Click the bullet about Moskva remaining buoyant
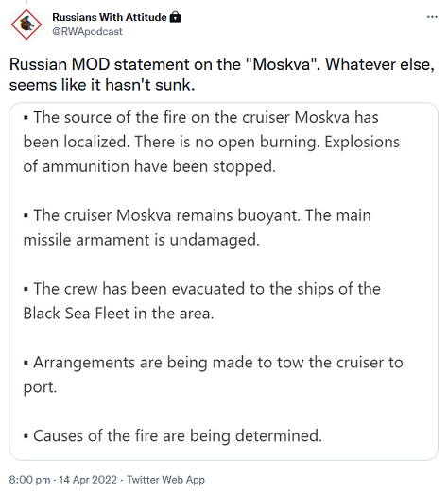Screen dimensions: 448x492 pyautogui.click(x=198, y=228)
